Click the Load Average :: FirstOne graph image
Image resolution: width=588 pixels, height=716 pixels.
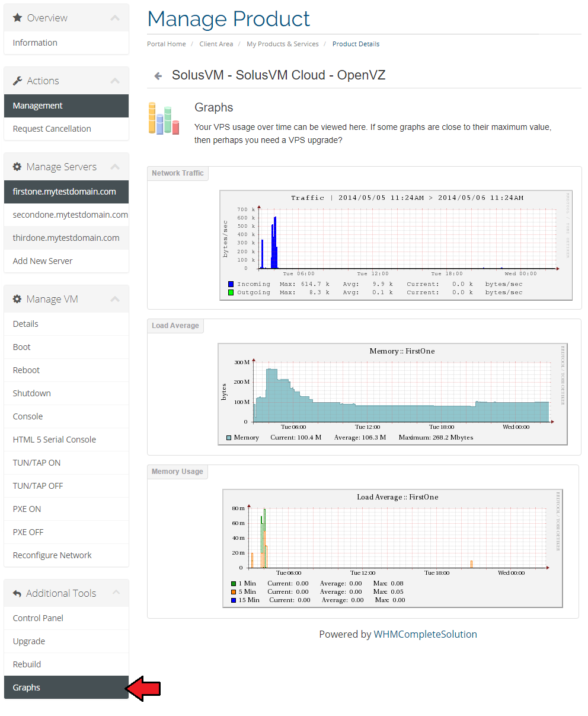click(392, 548)
